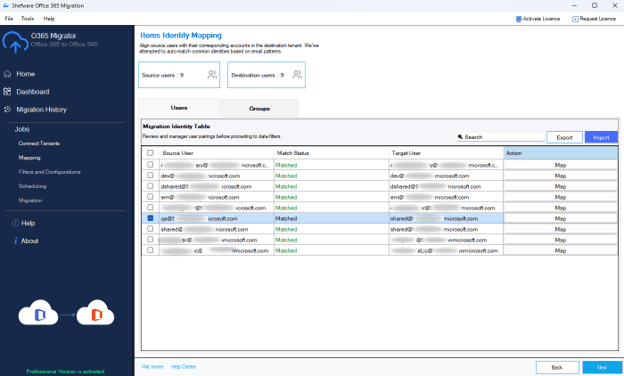Click the O365 Migrator cloud upload logo
This screenshot has height=376, width=624.
[15, 42]
